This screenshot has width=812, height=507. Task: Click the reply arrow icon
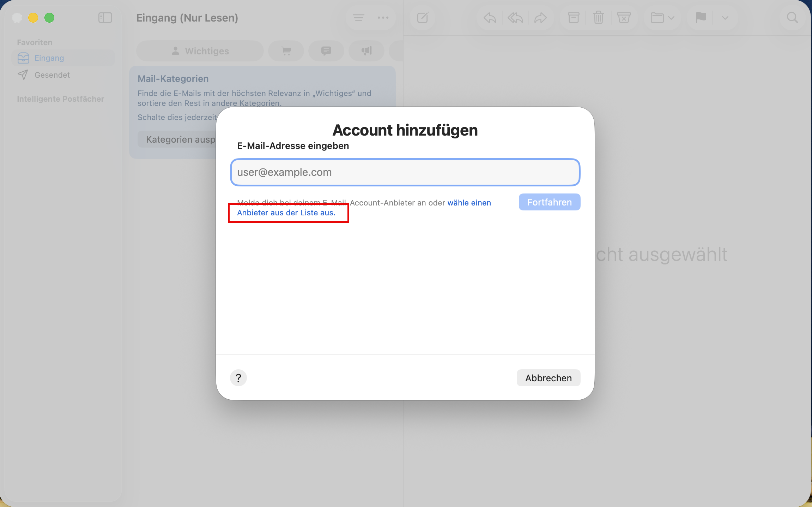pyautogui.click(x=490, y=18)
